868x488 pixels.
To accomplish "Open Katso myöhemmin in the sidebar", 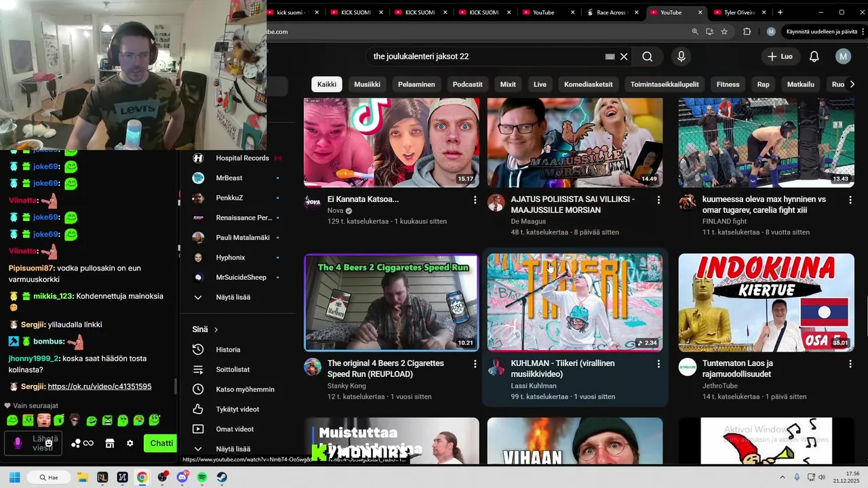I will [x=245, y=389].
